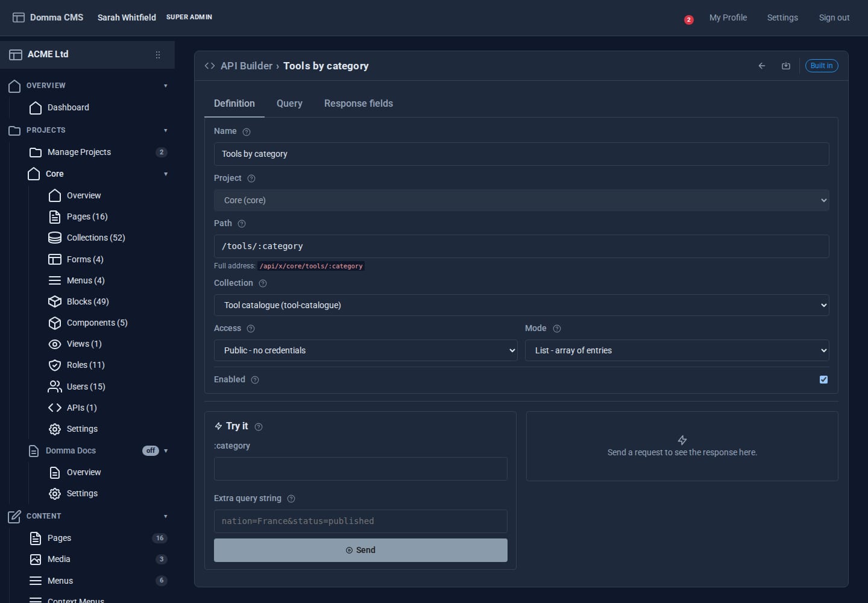Click the help icon next to Project

click(251, 178)
